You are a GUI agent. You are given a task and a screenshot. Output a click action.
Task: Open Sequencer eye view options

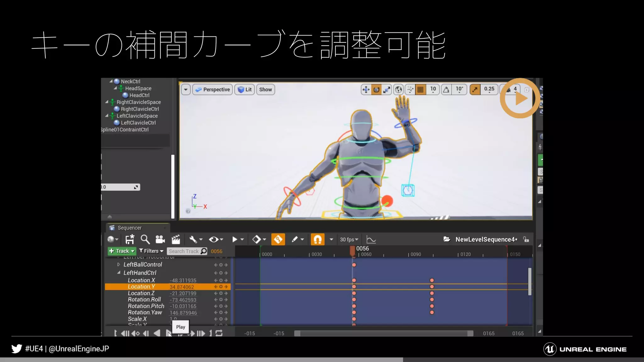pos(216,239)
